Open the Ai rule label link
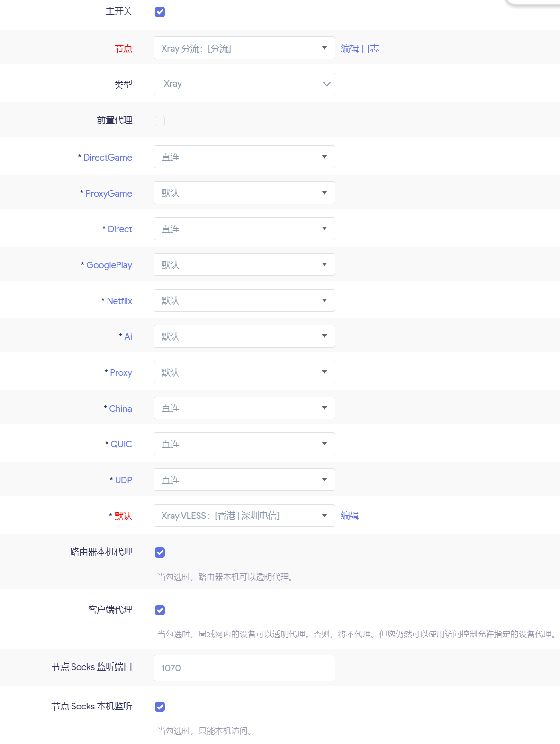The image size is (560, 744). [x=128, y=336]
